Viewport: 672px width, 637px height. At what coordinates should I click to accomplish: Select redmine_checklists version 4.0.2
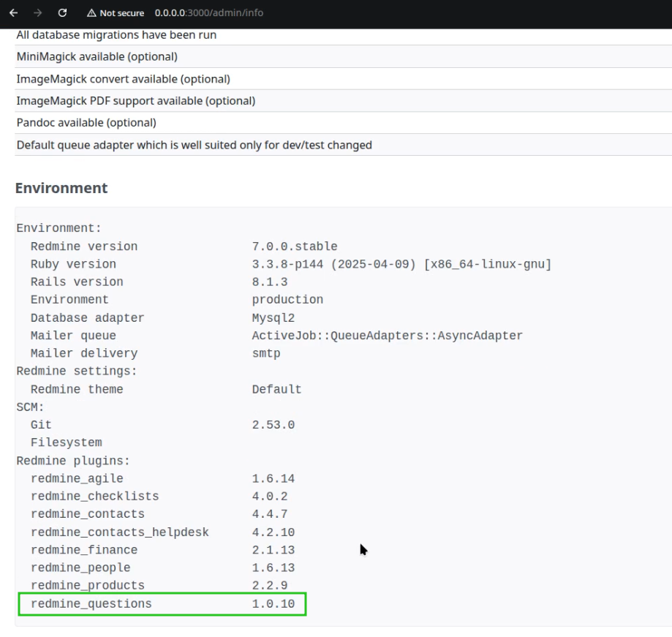(x=270, y=496)
